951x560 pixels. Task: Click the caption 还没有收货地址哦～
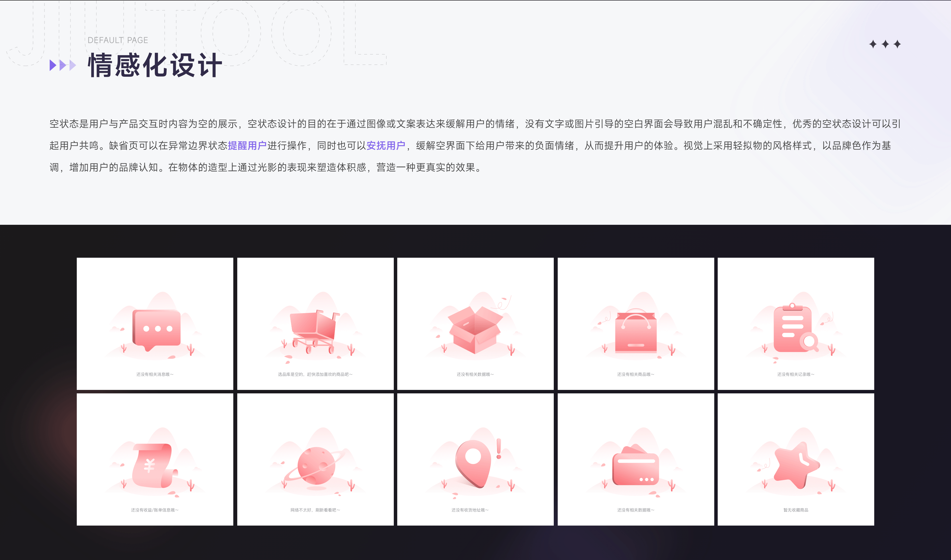pyautogui.click(x=470, y=510)
